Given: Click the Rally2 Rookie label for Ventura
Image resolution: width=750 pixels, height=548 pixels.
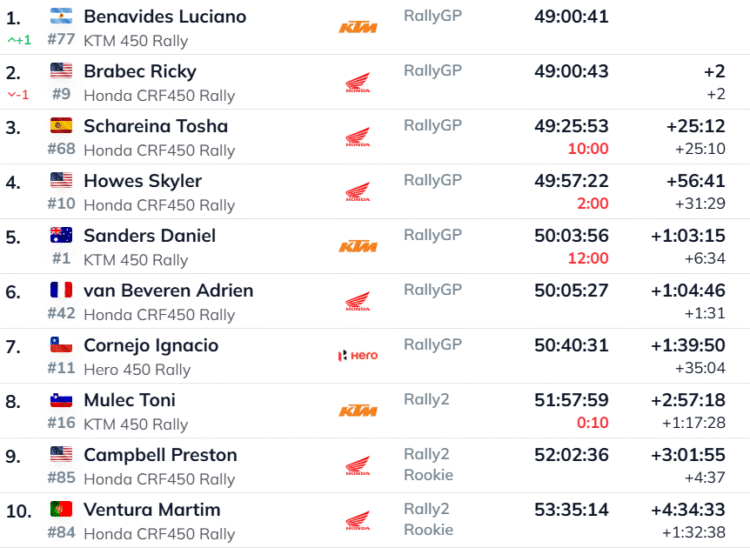Looking at the screenshot, I should pos(428,519).
